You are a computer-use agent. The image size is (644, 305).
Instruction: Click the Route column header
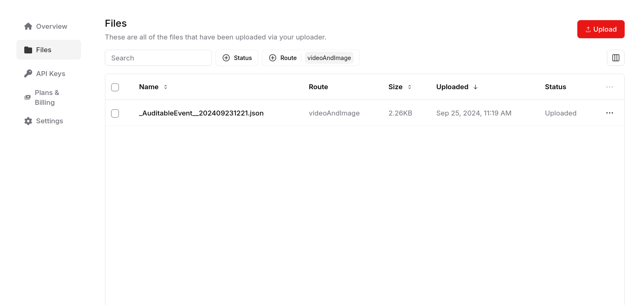(x=319, y=87)
